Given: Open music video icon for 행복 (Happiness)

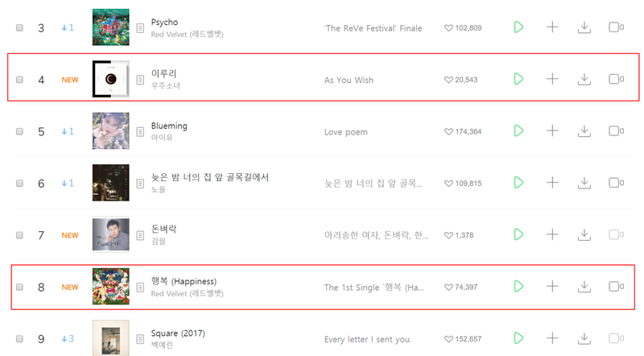Looking at the screenshot, I should [615, 287].
